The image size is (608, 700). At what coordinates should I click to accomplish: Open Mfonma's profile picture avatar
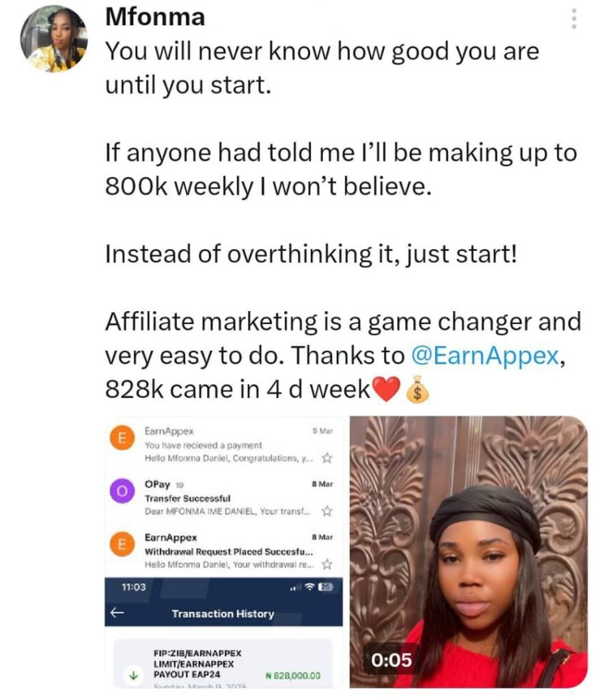point(53,39)
